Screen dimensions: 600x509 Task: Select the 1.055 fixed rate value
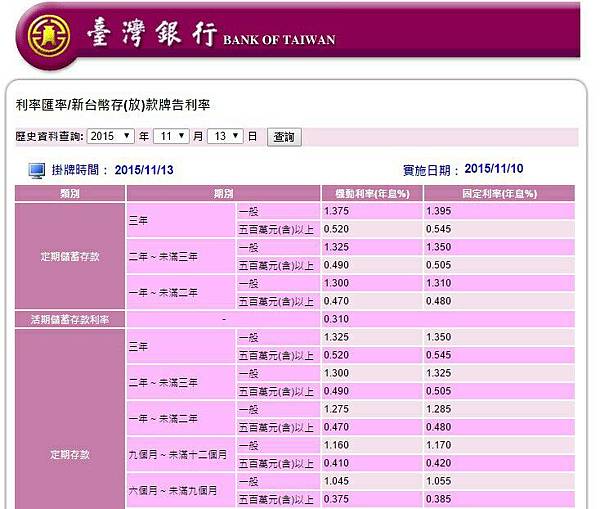coord(439,481)
